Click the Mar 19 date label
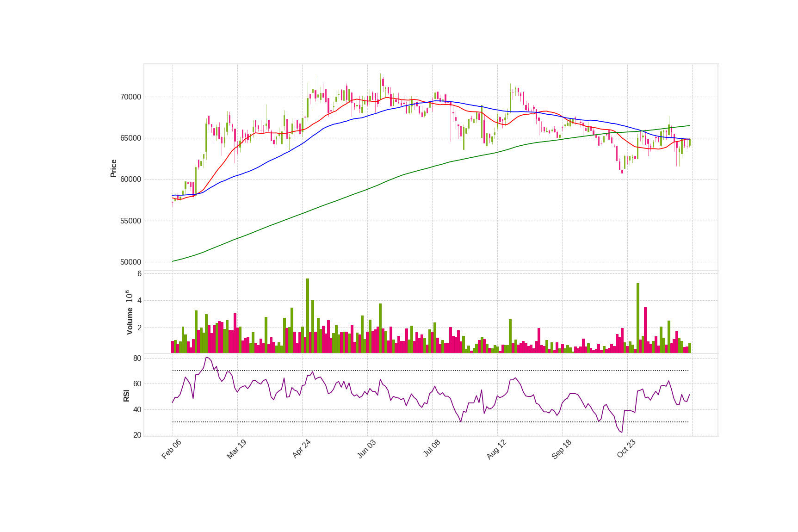The image size is (798, 532). click(x=236, y=449)
